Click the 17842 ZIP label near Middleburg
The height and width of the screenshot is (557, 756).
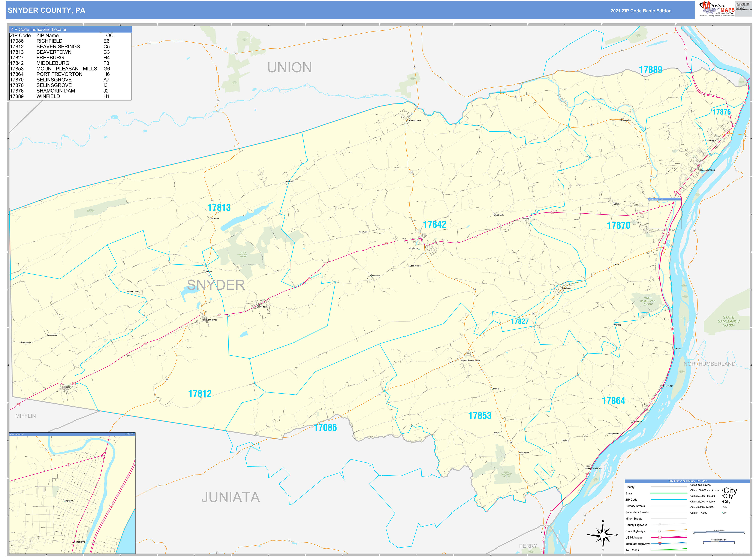tap(435, 224)
